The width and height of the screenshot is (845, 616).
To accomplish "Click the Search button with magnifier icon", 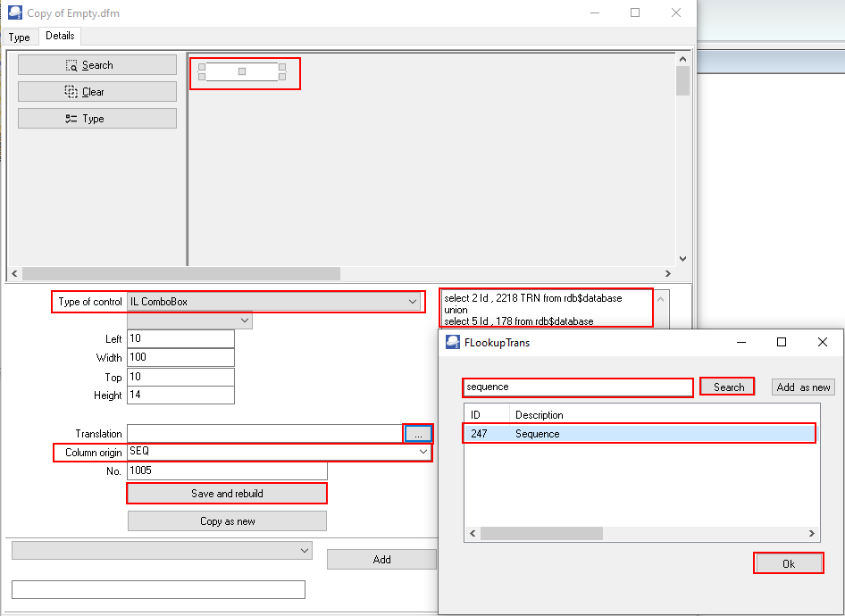I will [x=97, y=65].
